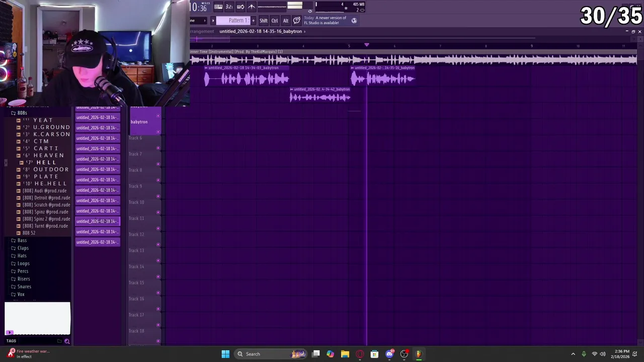Click the playhead marker on timeline
This screenshot has height=362, width=644.
(367, 45)
